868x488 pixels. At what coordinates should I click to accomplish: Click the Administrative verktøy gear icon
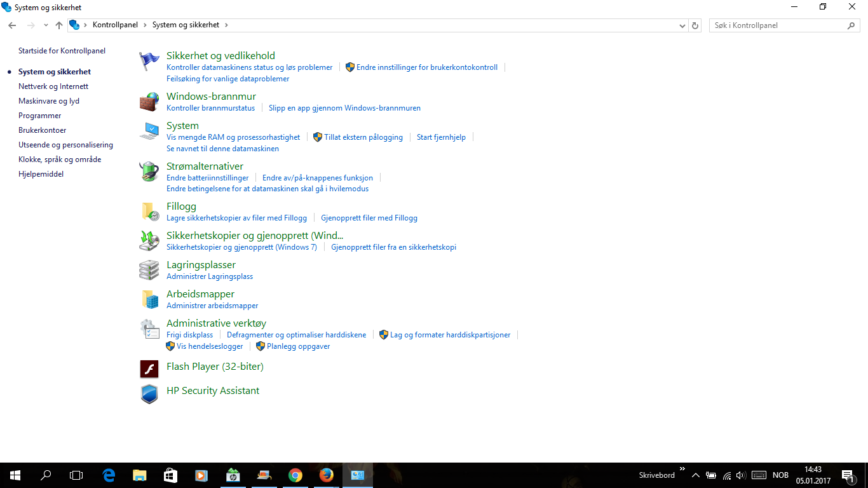click(x=149, y=329)
